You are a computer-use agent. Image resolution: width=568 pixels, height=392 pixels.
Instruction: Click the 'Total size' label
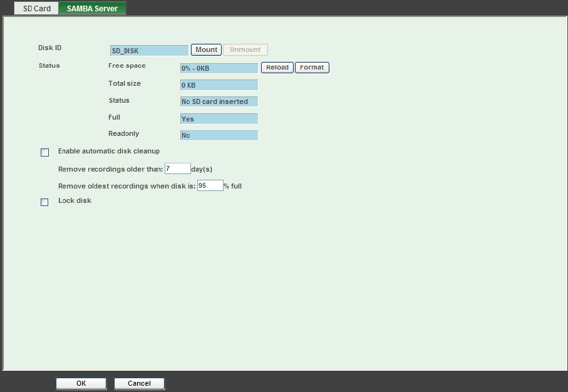[125, 83]
